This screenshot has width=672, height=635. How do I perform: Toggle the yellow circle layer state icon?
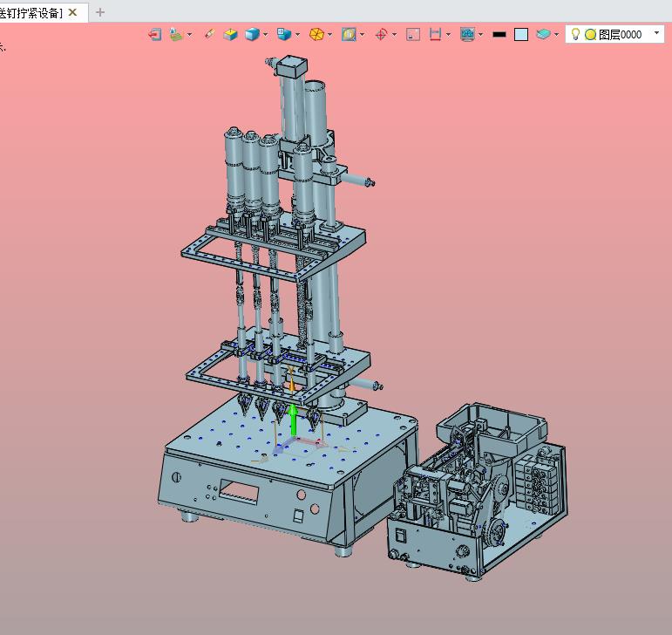click(590, 34)
